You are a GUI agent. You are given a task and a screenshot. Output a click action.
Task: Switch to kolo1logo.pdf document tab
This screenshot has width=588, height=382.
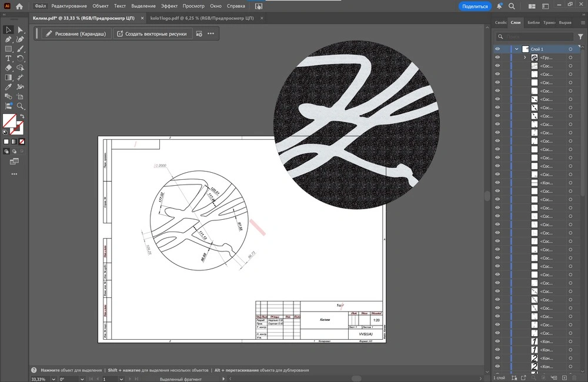(x=201, y=19)
